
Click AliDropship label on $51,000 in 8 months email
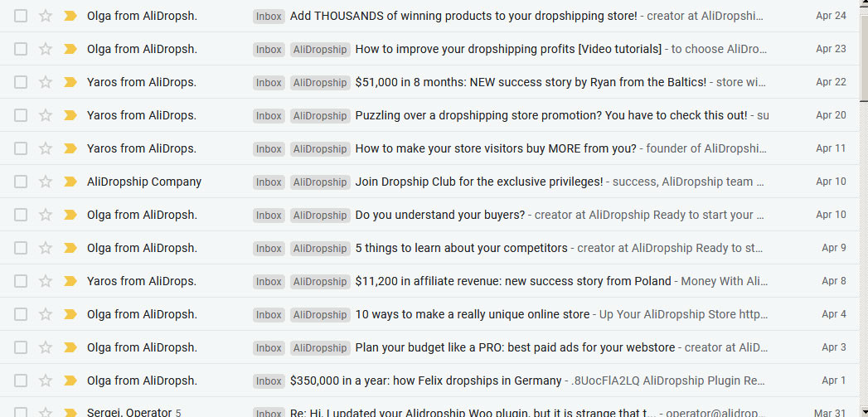coord(320,83)
